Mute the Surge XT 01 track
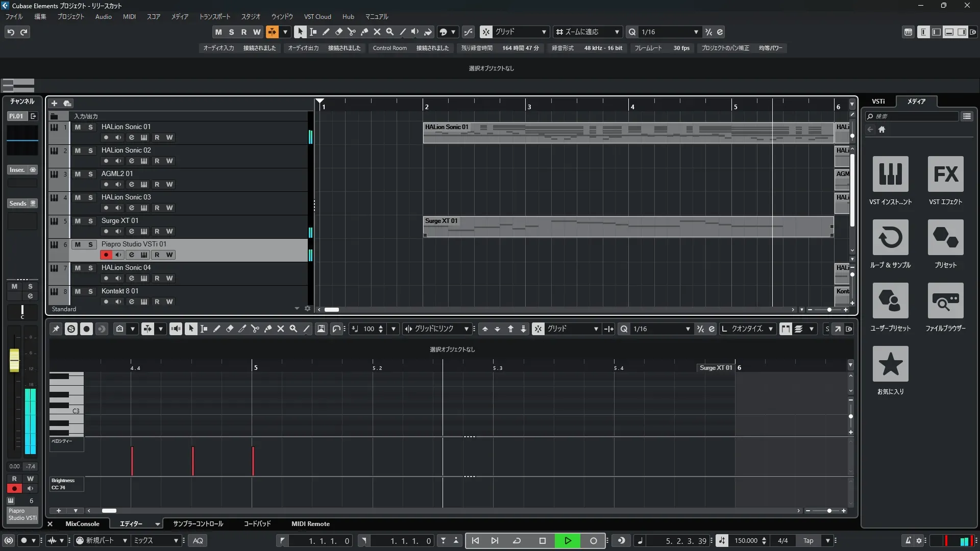 pyautogui.click(x=78, y=221)
